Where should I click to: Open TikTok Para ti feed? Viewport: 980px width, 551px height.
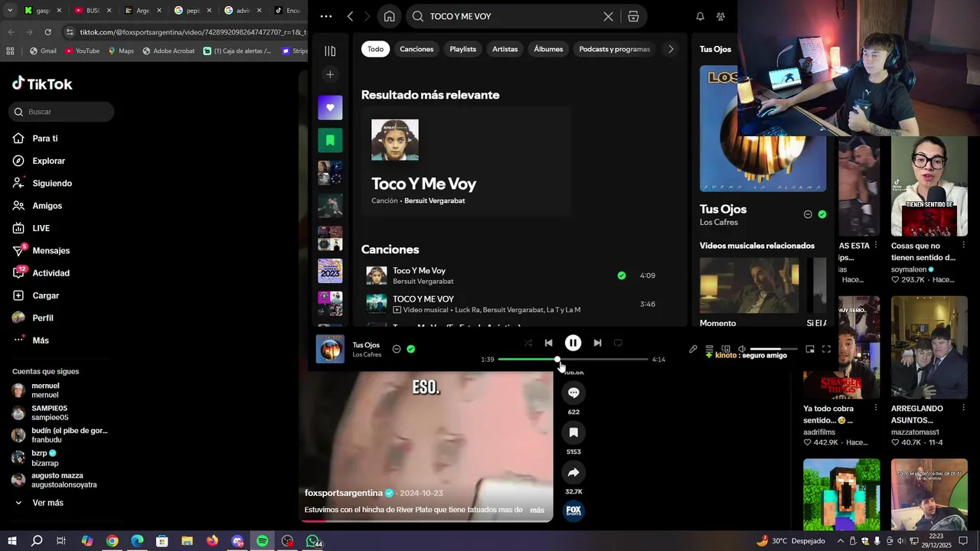pos(45,139)
